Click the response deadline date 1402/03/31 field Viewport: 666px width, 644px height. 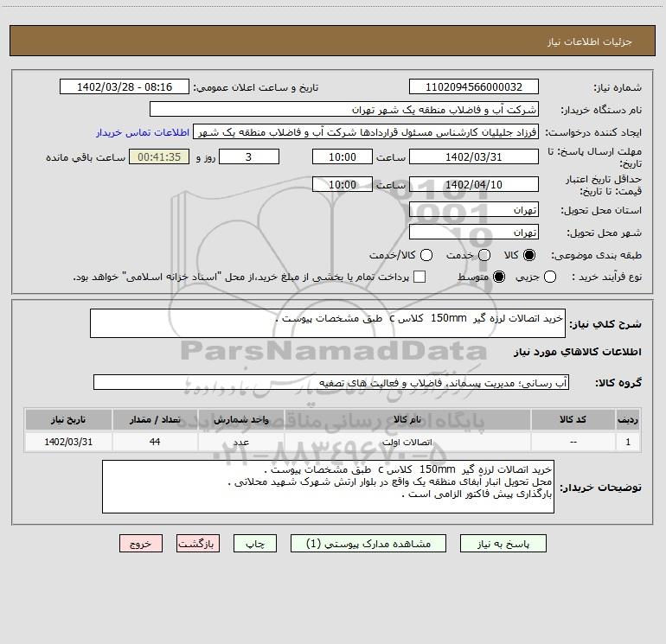click(474, 156)
